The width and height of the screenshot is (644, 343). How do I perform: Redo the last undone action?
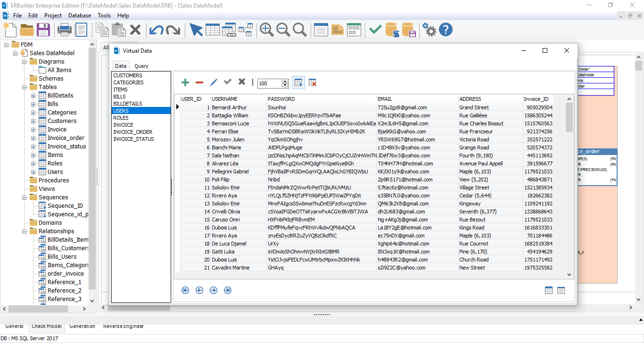point(173,30)
